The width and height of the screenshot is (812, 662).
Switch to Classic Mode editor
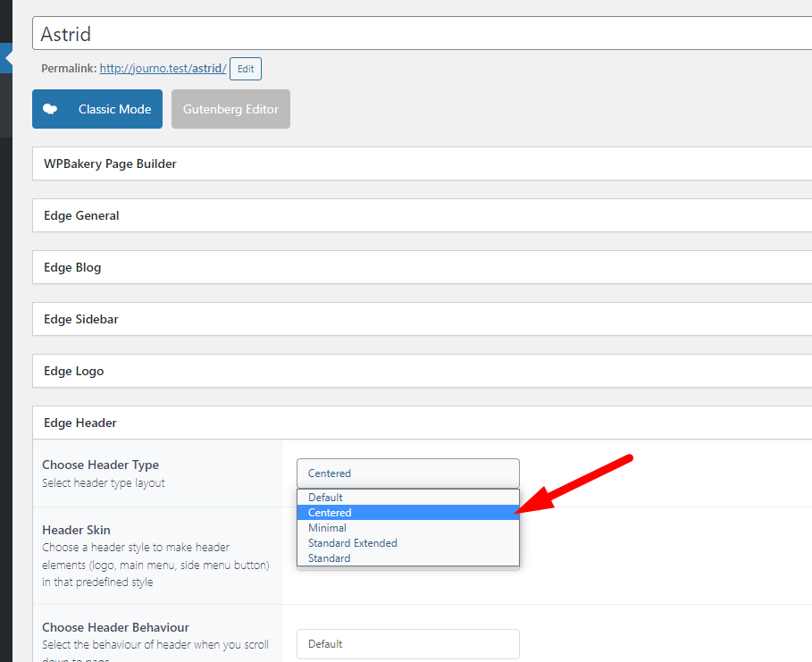pyautogui.click(x=97, y=109)
